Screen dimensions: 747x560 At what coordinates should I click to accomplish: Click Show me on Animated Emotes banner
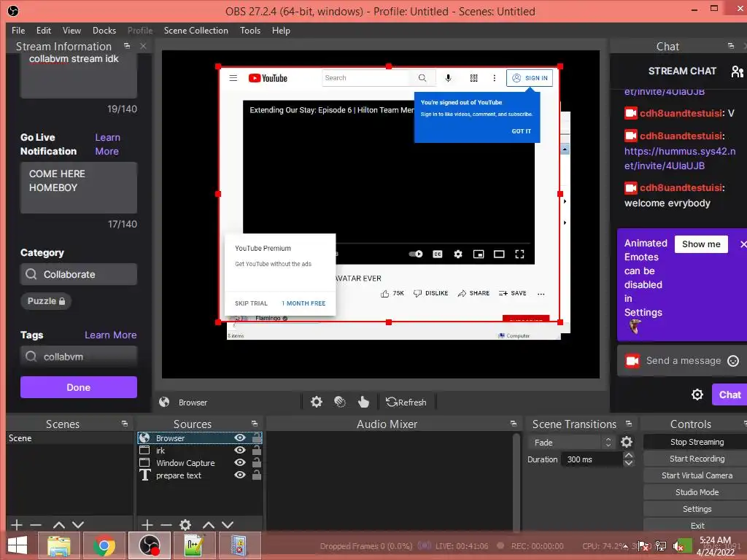click(701, 244)
